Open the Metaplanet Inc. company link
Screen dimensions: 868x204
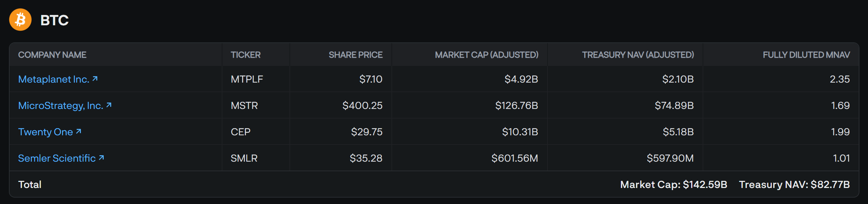point(53,79)
